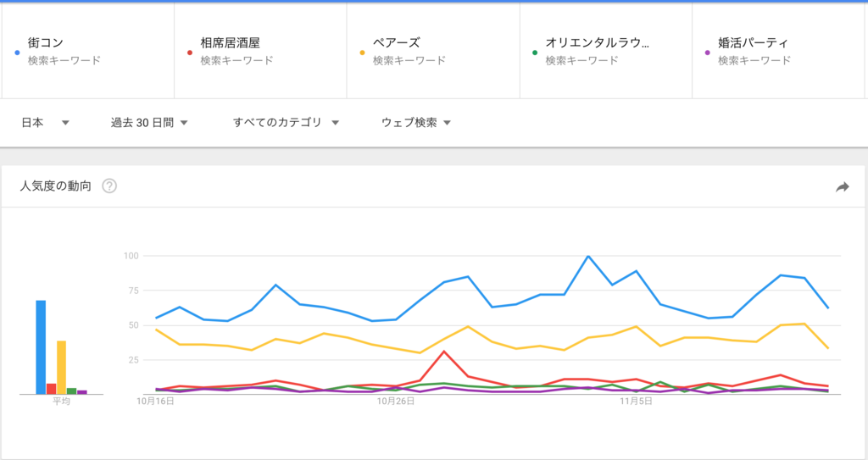Click the オリエンタルラウ… keyword label
The image size is (868, 460).
(x=598, y=42)
